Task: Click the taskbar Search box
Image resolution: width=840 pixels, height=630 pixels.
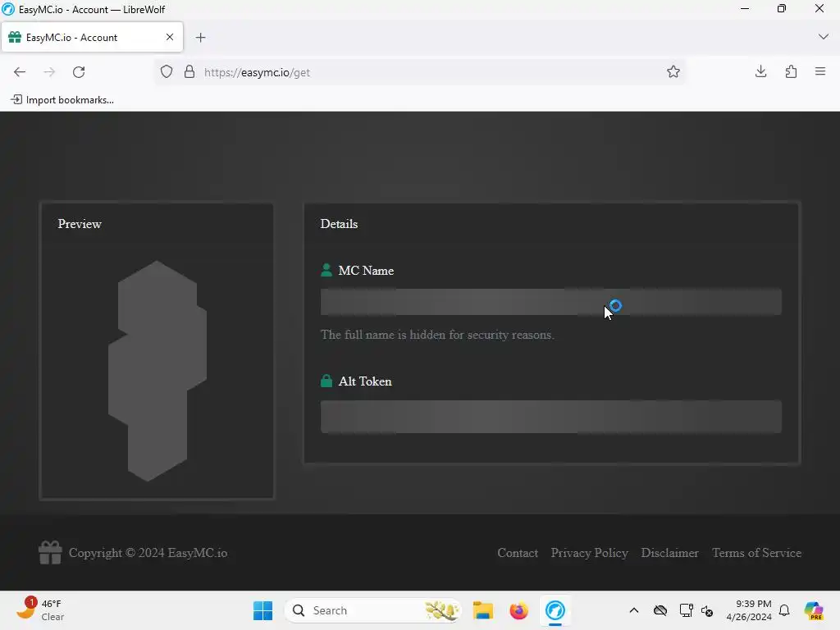Action: (373, 610)
